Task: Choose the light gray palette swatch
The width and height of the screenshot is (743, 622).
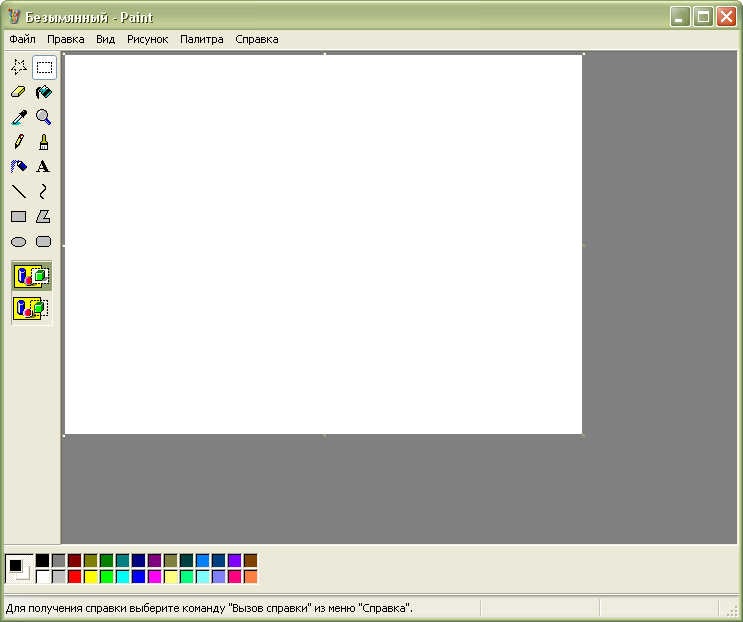Action: pyautogui.click(x=59, y=577)
